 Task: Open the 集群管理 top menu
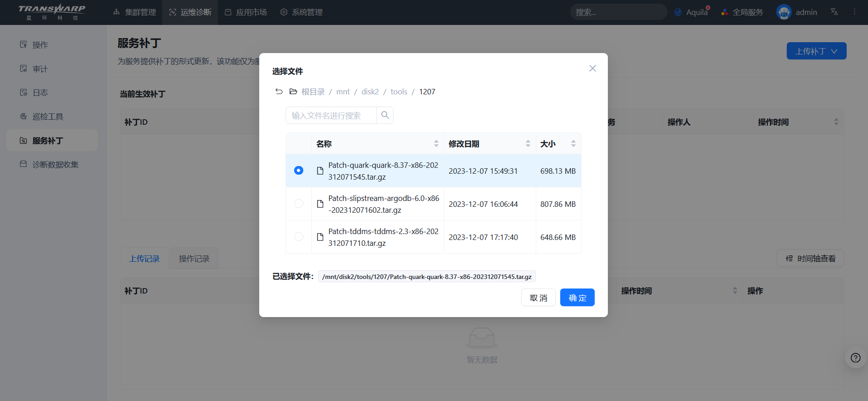point(134,12)
